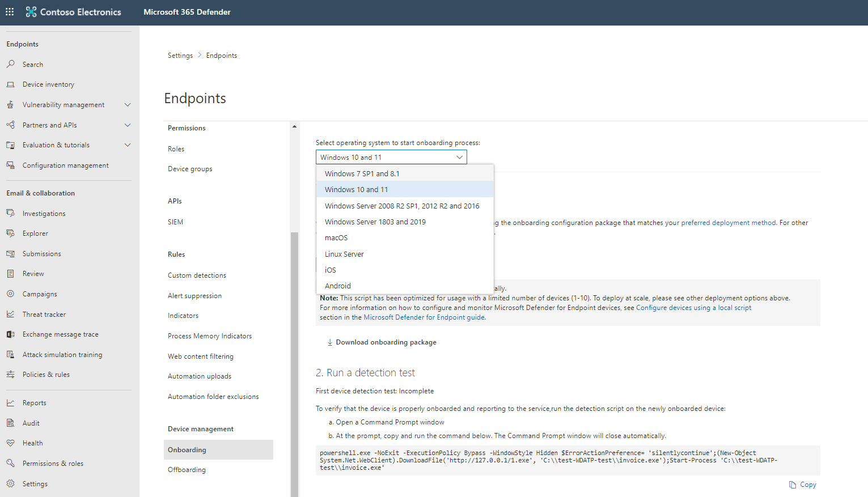Click the Configuration management icon
This screenshot has height=497, width=868.
[x=10, y=165]
